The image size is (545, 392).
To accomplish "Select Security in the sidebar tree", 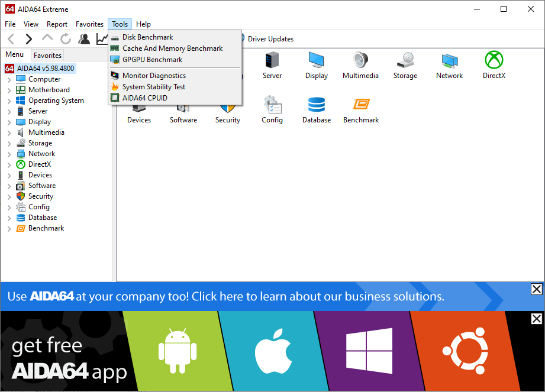I will click(x=41, y=196).
